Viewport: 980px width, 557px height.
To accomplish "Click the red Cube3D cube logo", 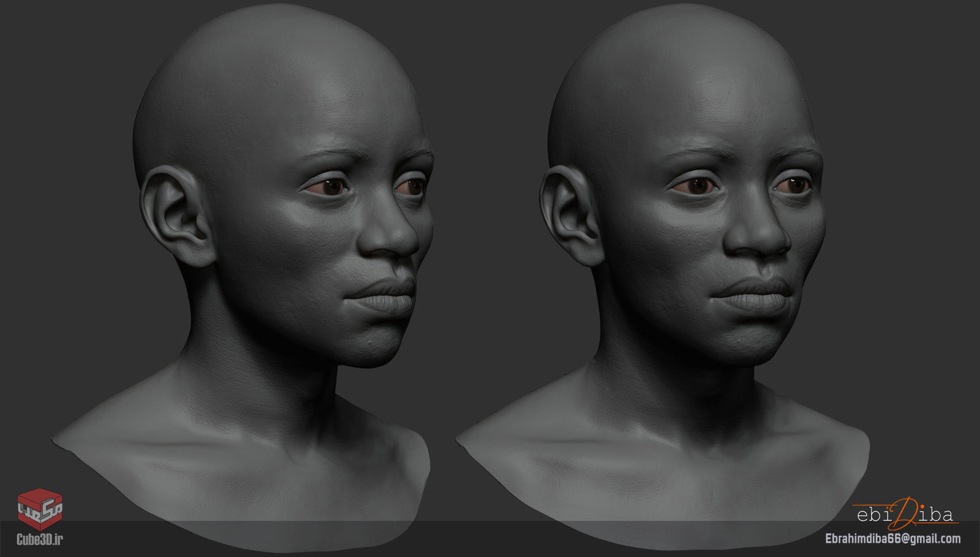I will (40, 509).
